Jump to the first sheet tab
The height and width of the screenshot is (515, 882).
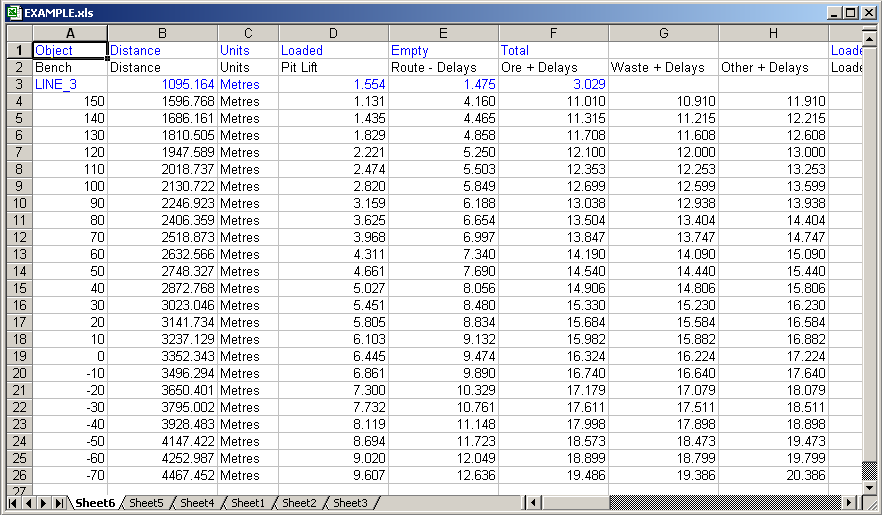pos(14,503)
